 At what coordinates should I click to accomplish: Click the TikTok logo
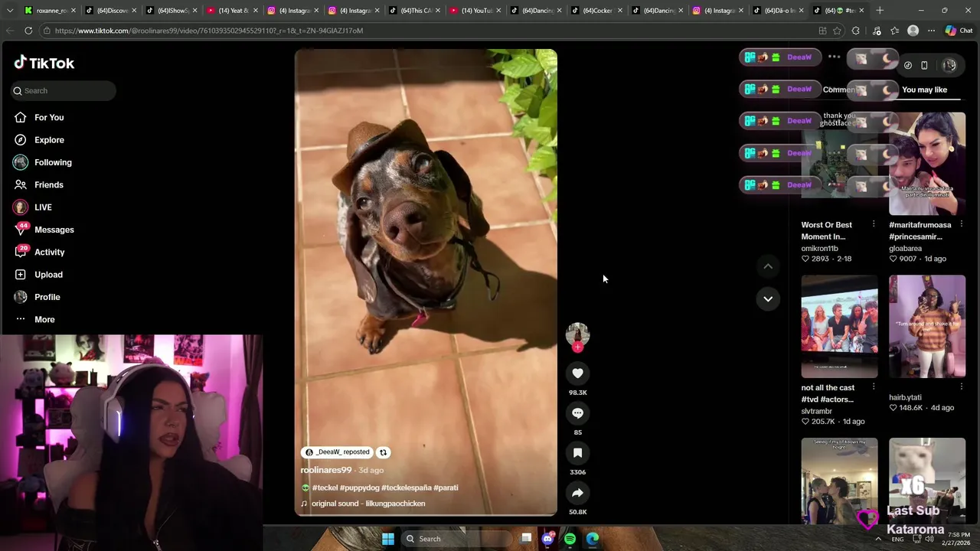pos(44,63)
